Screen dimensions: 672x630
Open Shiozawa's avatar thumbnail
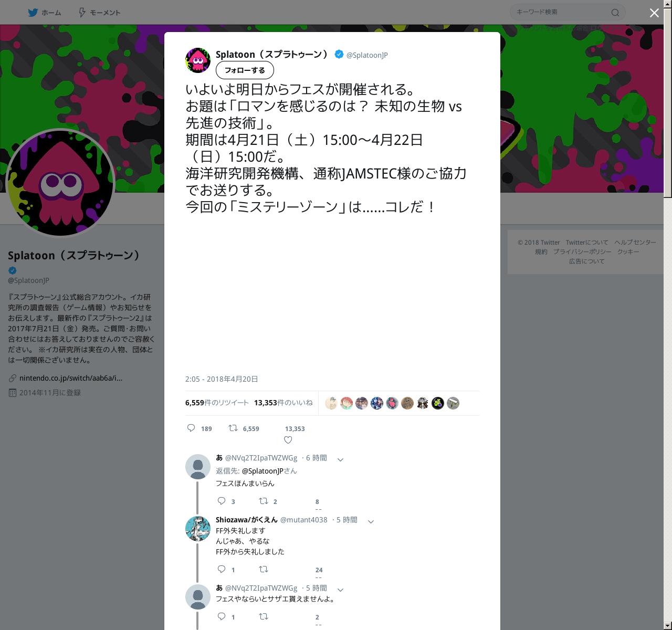pyautogui.click(x=198, y=529)
